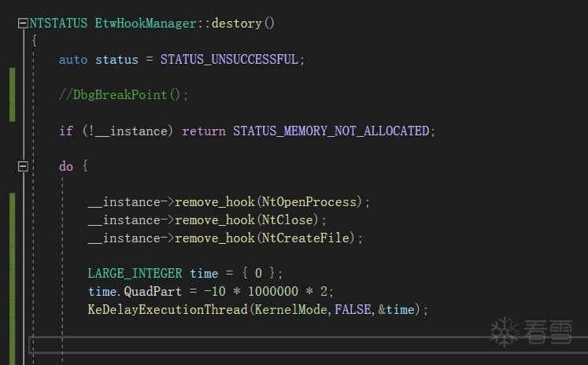Click &time argument
588x365 pixels.
pyautogui.click(x=397, y=309)
